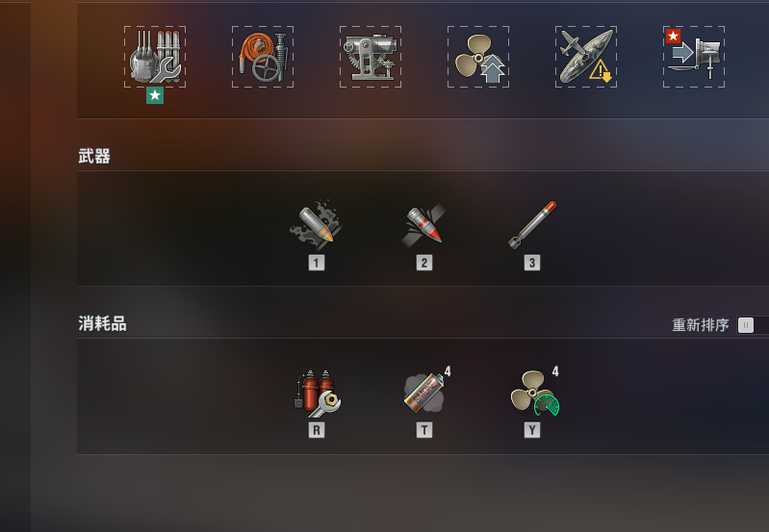Open the damage control party consumable
Image resolution: width=769 pixels, height=532 pixels.
click(x=318, y=393)
